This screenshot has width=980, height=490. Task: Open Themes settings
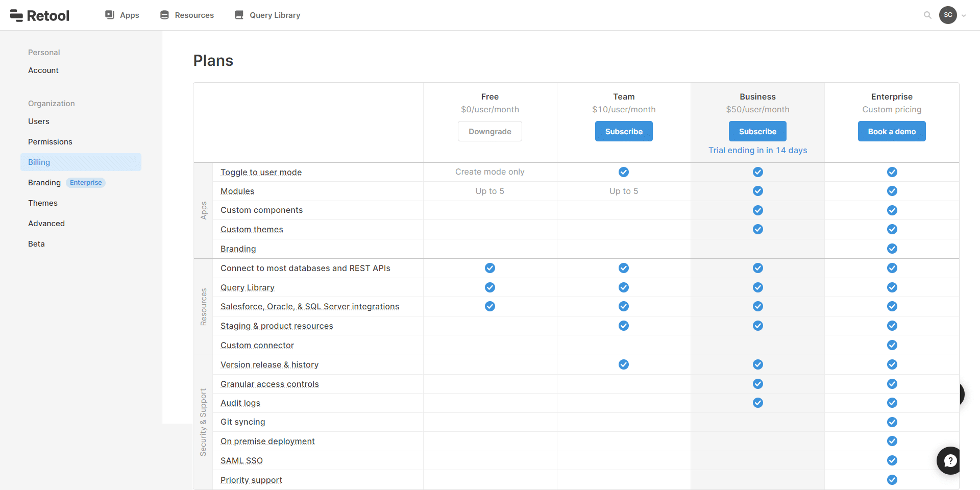point(43,203)
